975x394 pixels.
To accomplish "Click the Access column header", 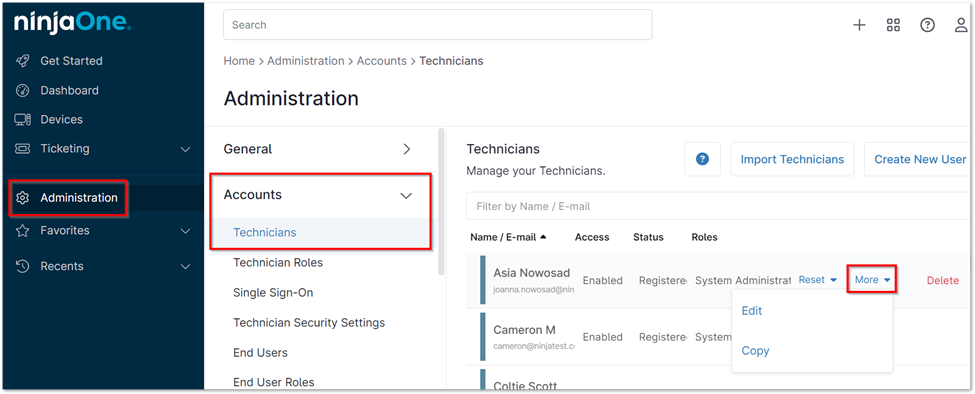I will tap(592, 237).
